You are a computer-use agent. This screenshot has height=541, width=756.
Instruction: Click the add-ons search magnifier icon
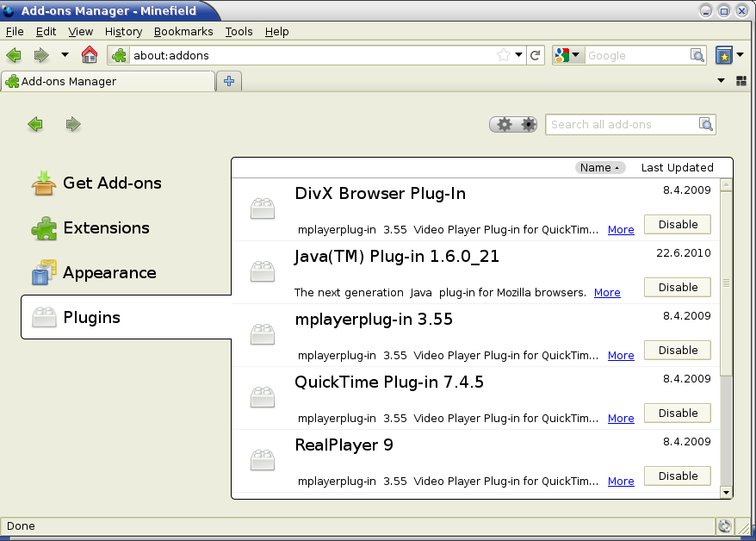pyautogui.click(x=706, y=124)
